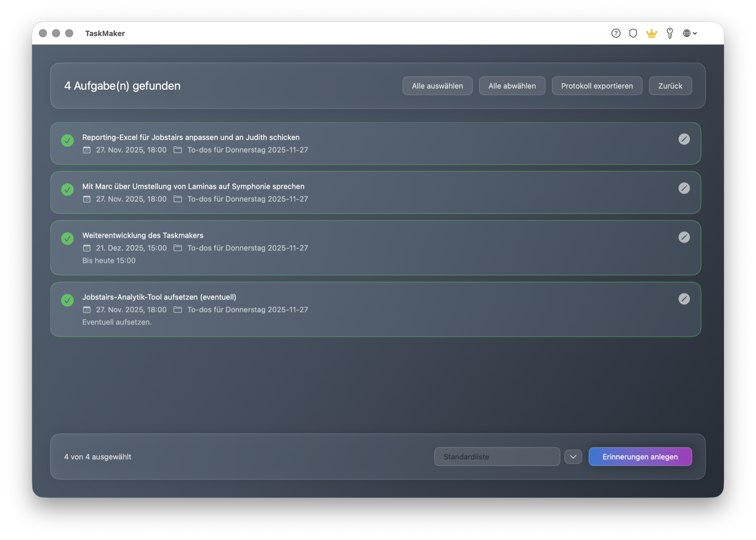
Task: Go back using the Zurück button
Action: pyautogui.click(x=670, y=86)
